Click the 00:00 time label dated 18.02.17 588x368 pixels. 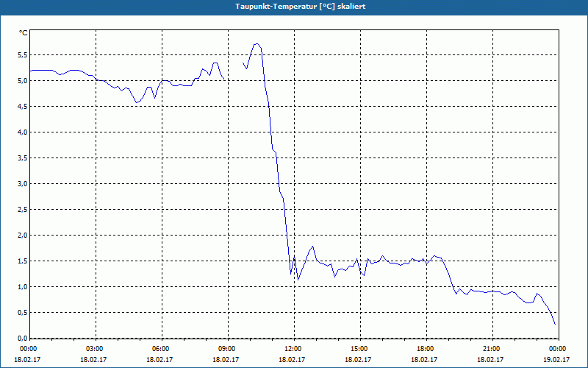point(27,349)
